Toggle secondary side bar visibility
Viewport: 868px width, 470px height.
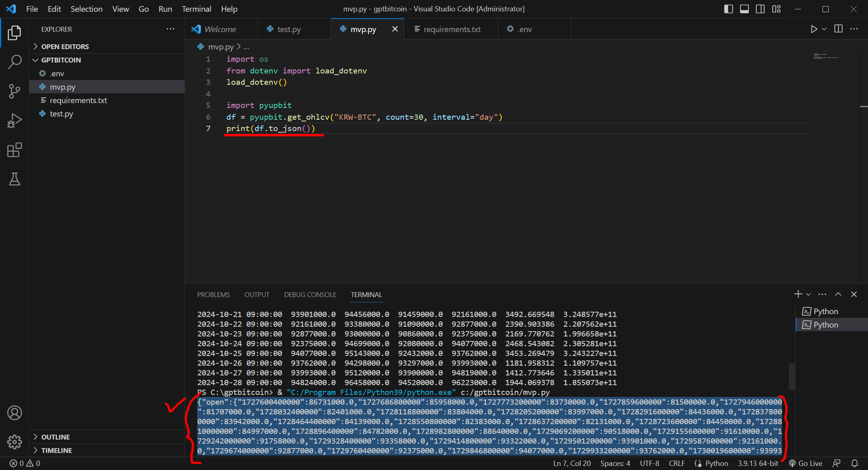(760, 9)
